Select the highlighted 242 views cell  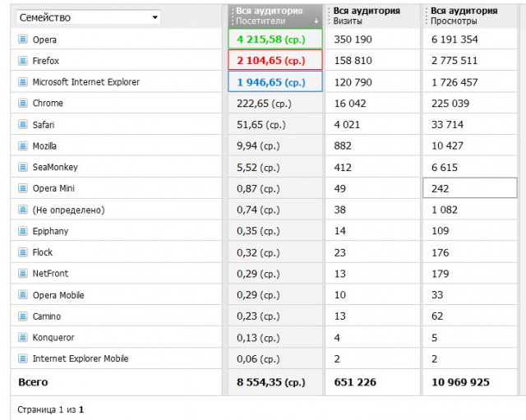click(469, 188)
